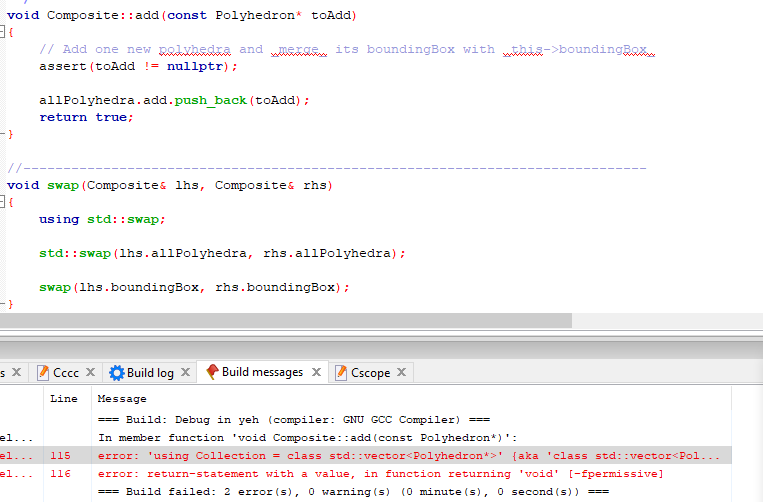Viewport: 763px width, 502px height.
Task: Click the Cscope notepad icon
Action: click(341, 373)
